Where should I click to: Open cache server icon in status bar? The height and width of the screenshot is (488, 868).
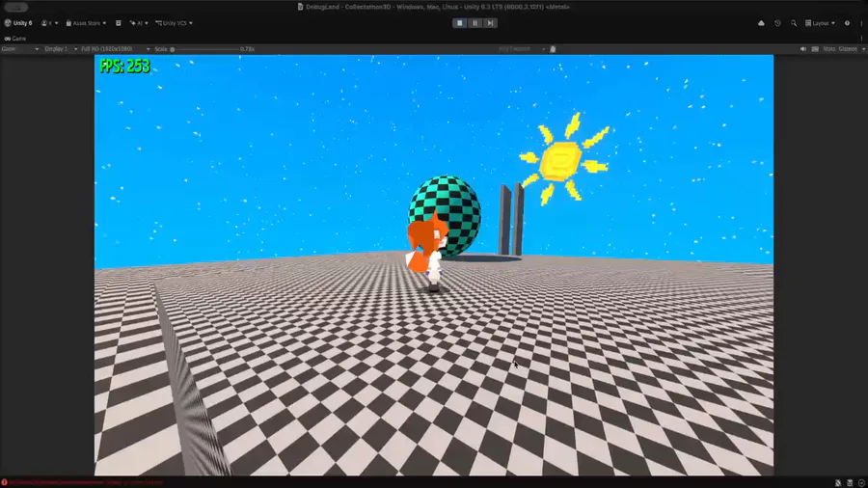pyautogui.click(x=850, y=483)
